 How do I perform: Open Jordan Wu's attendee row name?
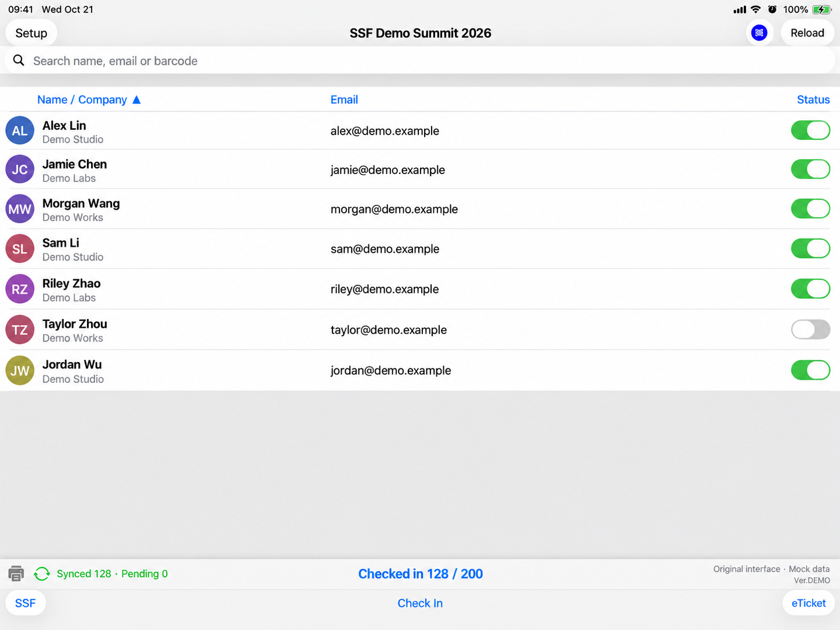pyautogui.click(x=72, y=364)
